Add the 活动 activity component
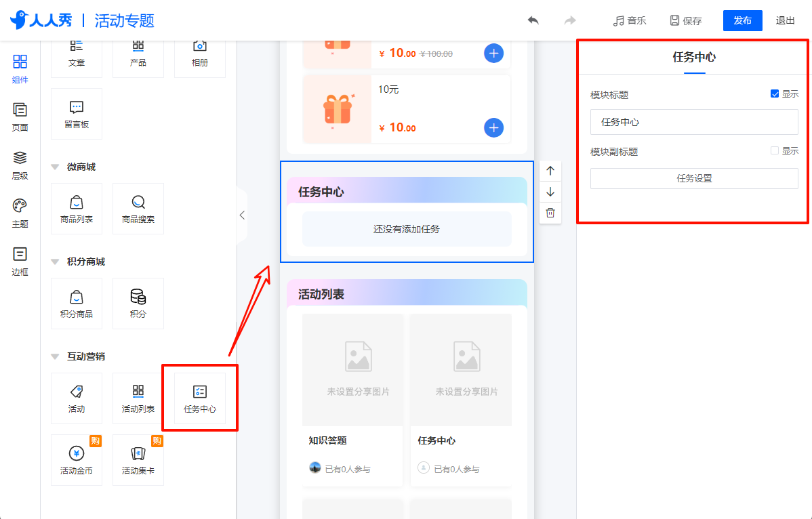Image resolution: width=812 pixels, height=519 pixels. (x=77, y=398)
